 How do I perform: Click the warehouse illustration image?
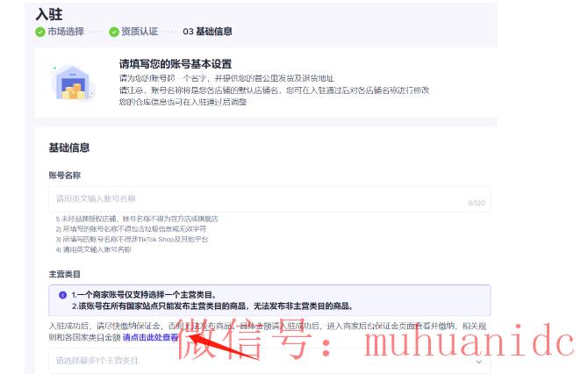click(x=73, y=83)
